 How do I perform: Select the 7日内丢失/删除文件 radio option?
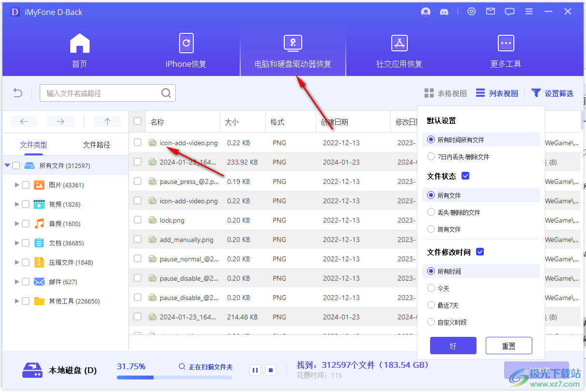[431, 157]
